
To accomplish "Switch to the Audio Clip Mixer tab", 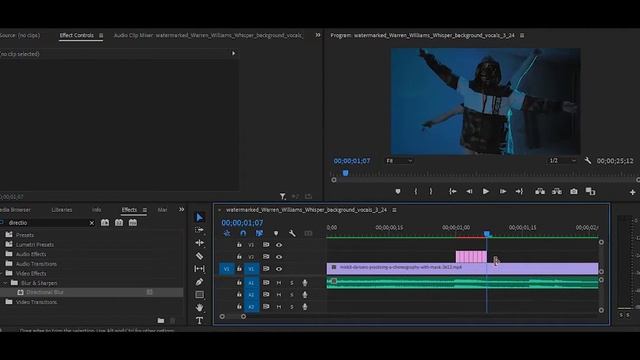I will click(208, 36).
